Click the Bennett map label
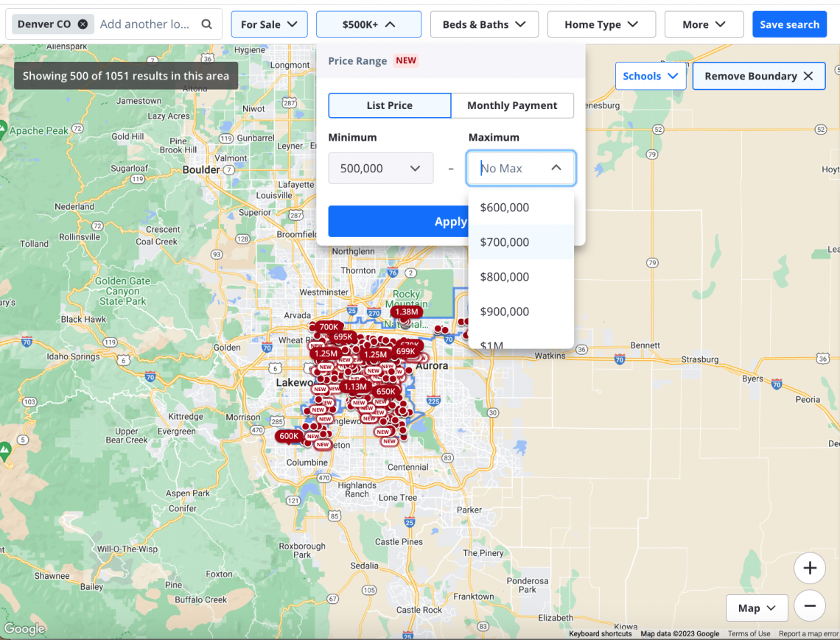The height and width of the screenshot is (640, 840). pos(645,345)
